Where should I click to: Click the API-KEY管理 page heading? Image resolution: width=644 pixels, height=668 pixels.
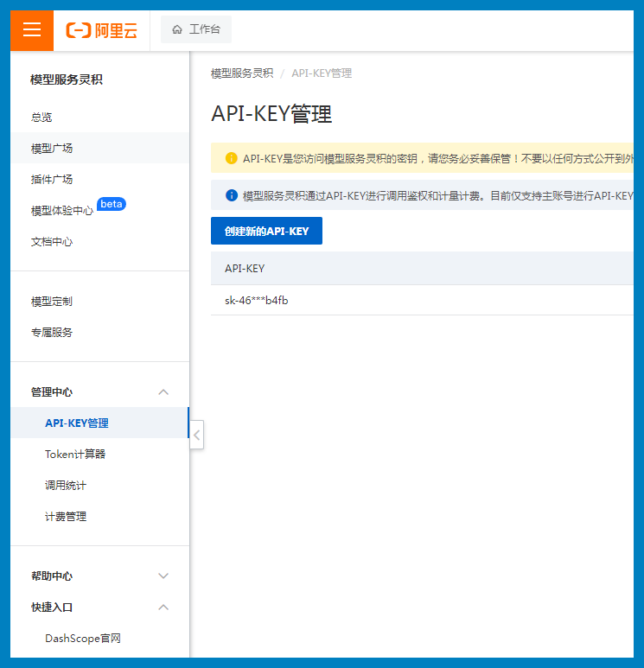[271, 114]
